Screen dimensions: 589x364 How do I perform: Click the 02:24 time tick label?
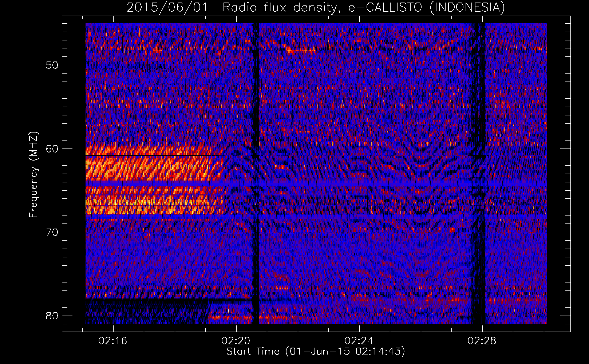pos(359,341)
